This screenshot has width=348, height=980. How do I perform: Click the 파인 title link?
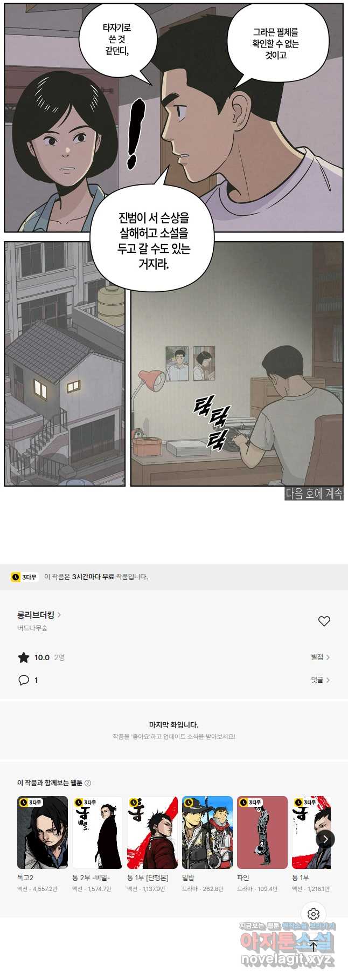[243, 878]
